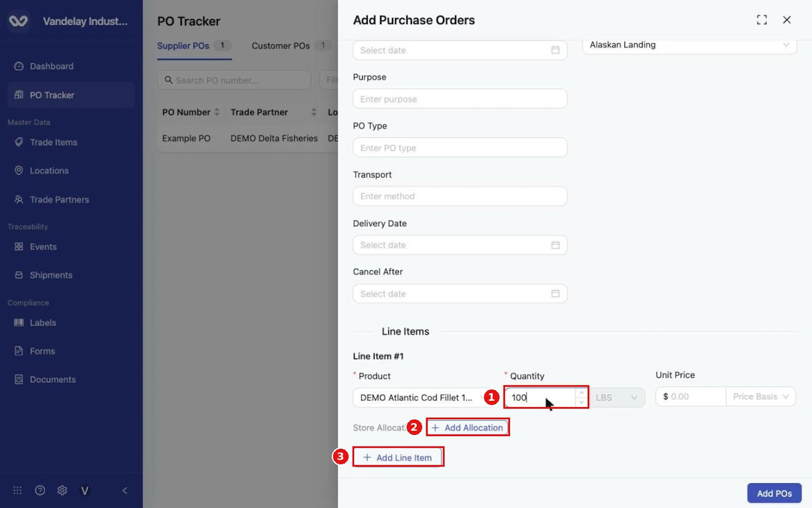Open the Delivery Date picker
Image resolution: width=812 pixels, height=508 pixels.
click(x=460, y=245)
